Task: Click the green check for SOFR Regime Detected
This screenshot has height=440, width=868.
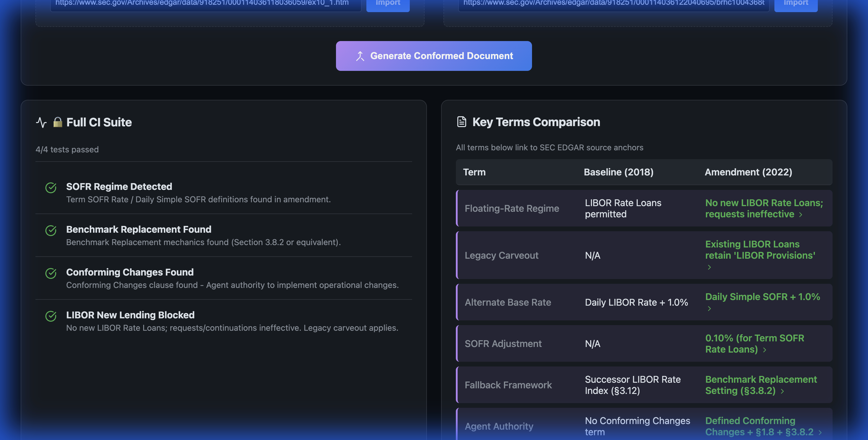Action: click(x=51, y=188)
